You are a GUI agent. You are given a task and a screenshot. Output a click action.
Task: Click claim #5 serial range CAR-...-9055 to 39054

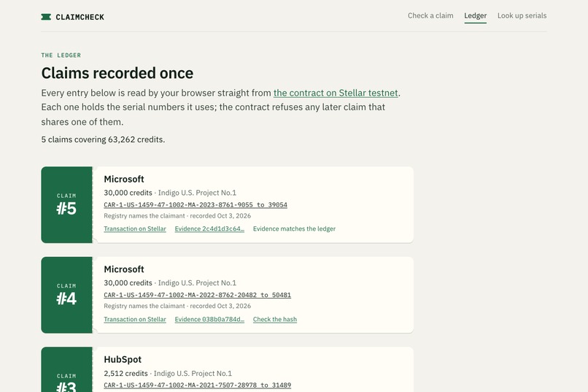pos(196,205)
